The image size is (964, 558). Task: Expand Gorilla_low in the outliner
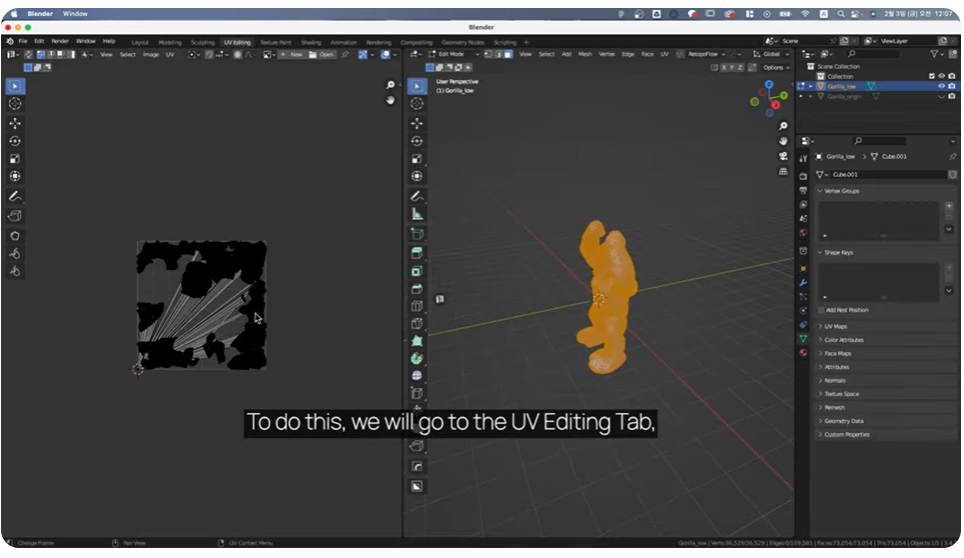tap(810, 87)
